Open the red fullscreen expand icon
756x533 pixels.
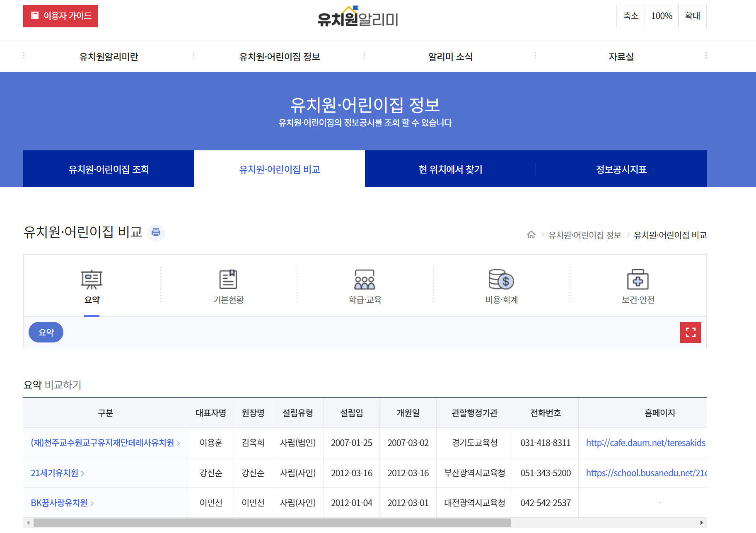click(x=691, y=332)
